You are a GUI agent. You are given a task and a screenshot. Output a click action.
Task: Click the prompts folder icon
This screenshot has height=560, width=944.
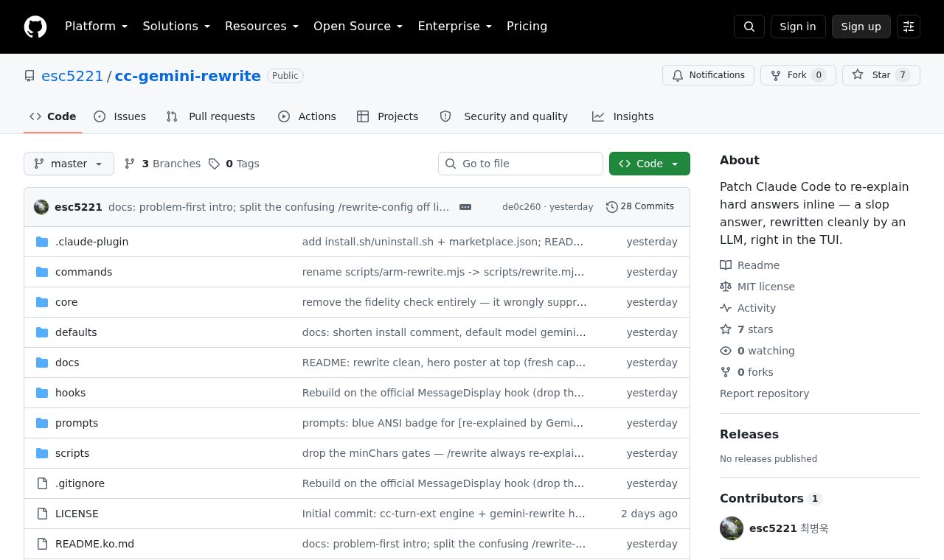pos(42,423)
